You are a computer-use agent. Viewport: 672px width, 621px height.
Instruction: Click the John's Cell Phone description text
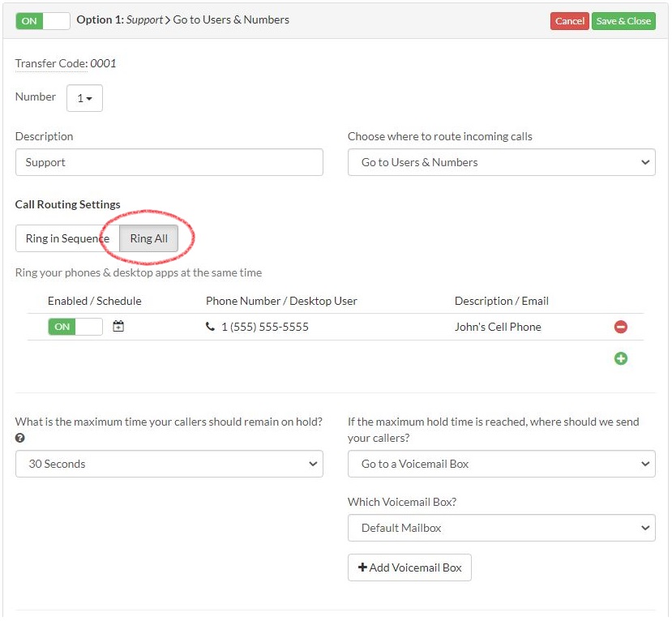(498, 327)
